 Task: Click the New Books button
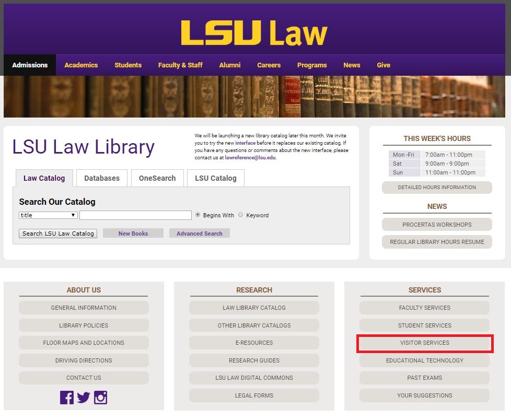(x=133, y=234)
